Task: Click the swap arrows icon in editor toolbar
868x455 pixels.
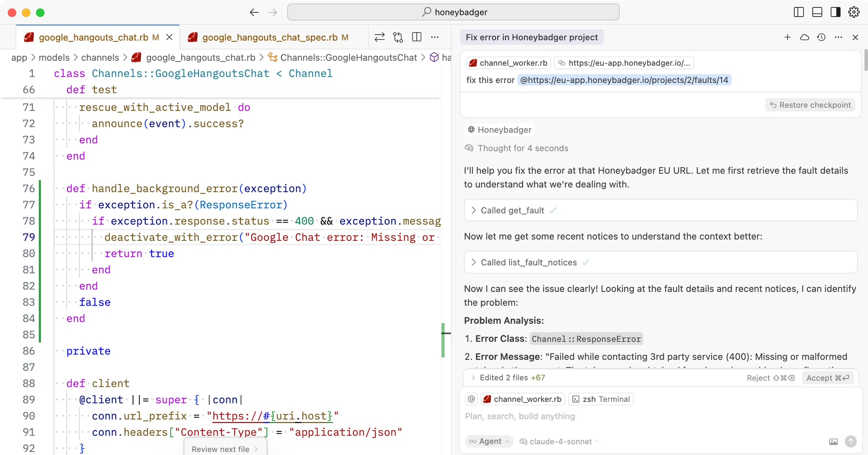Action: click(x=379, y=37)
